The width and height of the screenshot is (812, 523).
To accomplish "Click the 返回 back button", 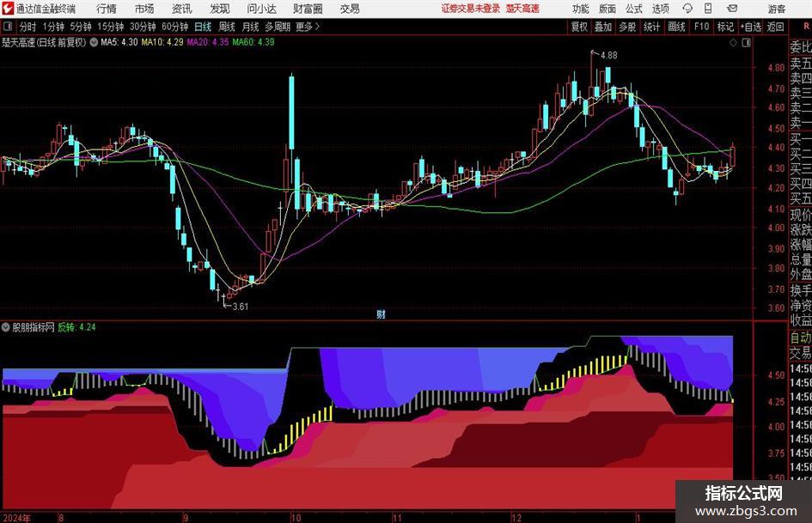I will pyautogui.click(x=775, y=27).
